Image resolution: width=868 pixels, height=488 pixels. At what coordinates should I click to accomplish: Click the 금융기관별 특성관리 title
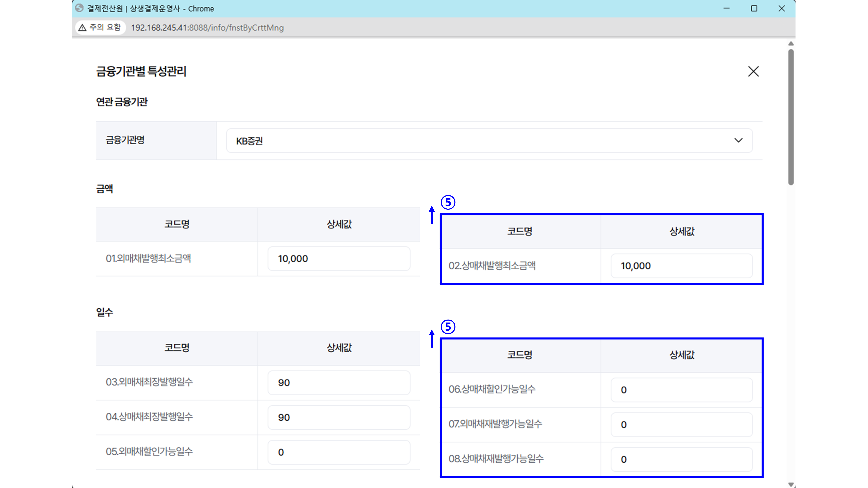[x=141, y=71]
